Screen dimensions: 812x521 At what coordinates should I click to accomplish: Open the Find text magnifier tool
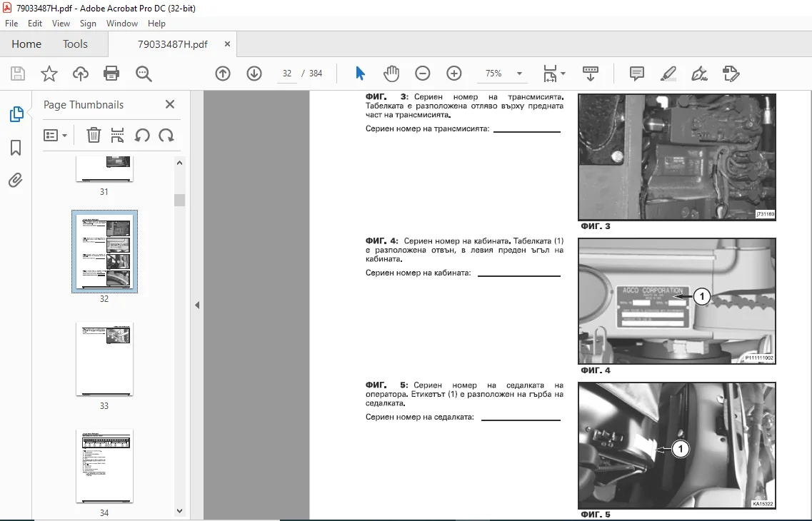click(x=144, y=74)
